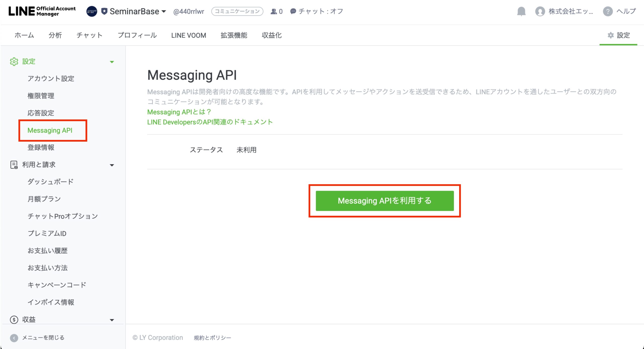The width and height of the screenshot is (644, 349).
Task: Select 応答設定 in the sidebar
Action: [x=41, y=113]
